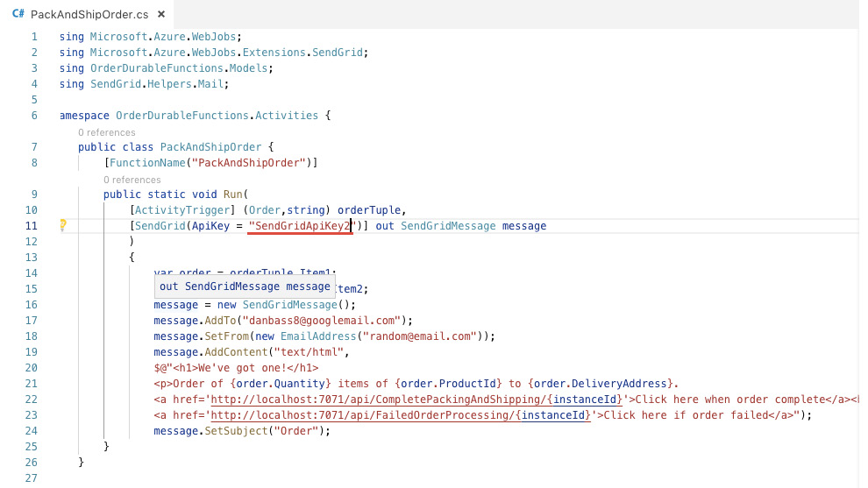Close the PackAndShipOrder.cs tab

[x=161, y=14]
